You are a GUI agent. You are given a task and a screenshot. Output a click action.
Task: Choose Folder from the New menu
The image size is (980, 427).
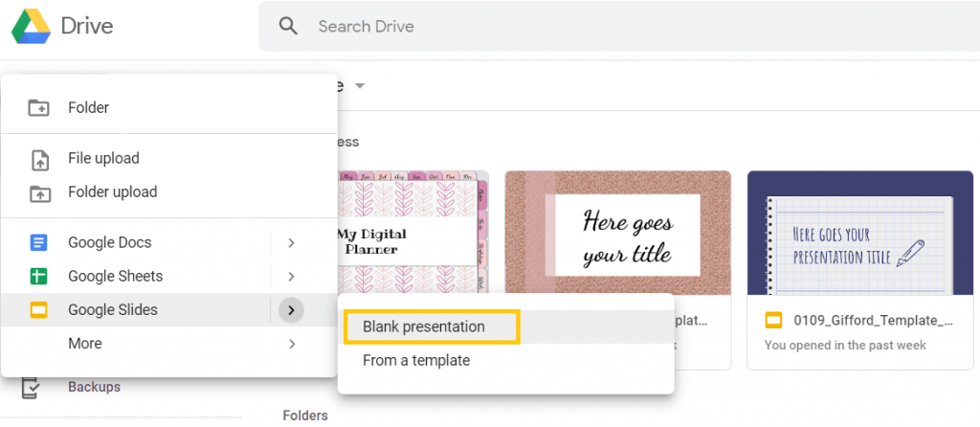[x=88, y=107]
